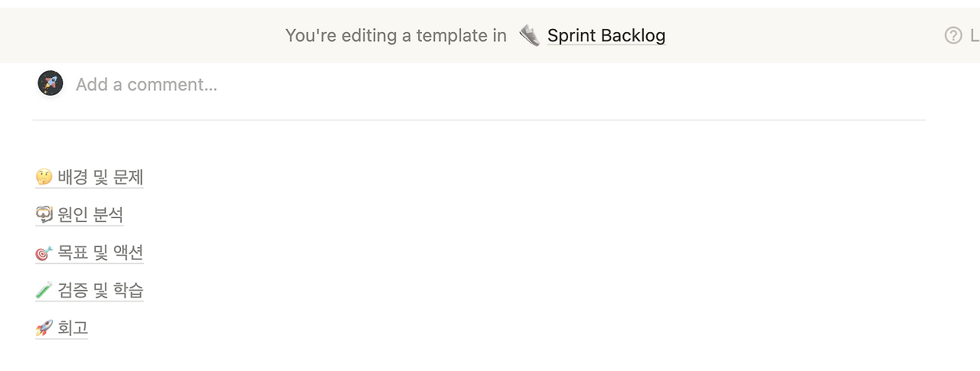
Task: Click the truncated label beside help icon
Action: (975, 35)
